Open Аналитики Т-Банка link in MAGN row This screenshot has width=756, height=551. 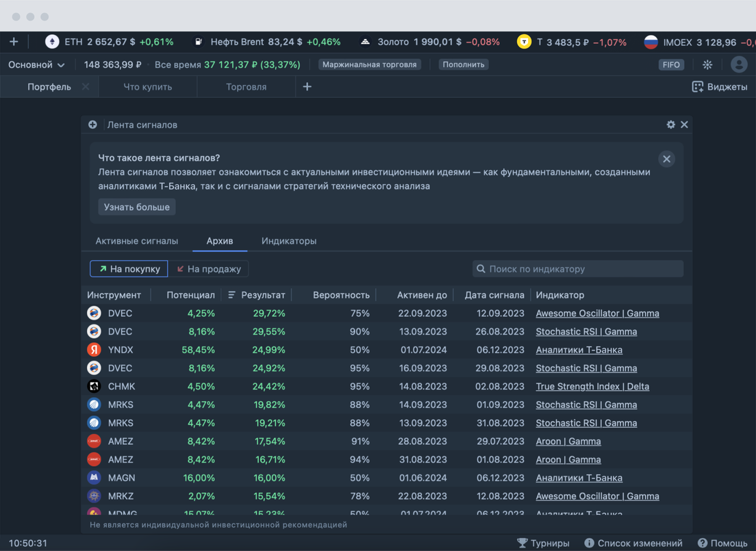(579, 478)
